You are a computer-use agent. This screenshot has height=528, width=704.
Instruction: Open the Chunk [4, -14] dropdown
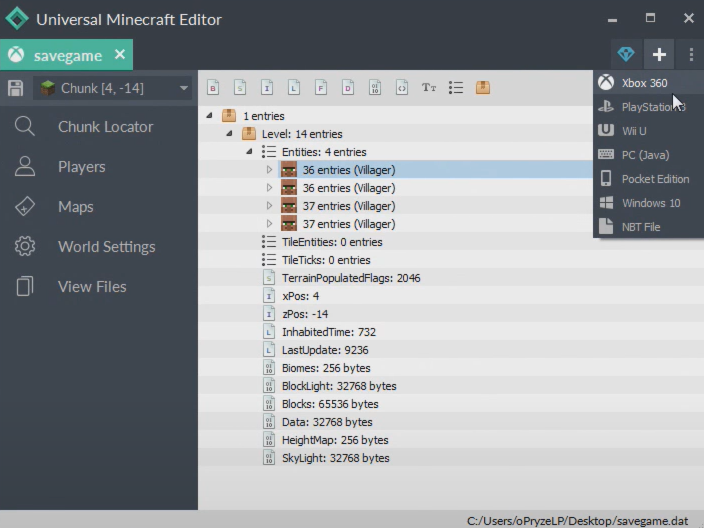[112, 88]
